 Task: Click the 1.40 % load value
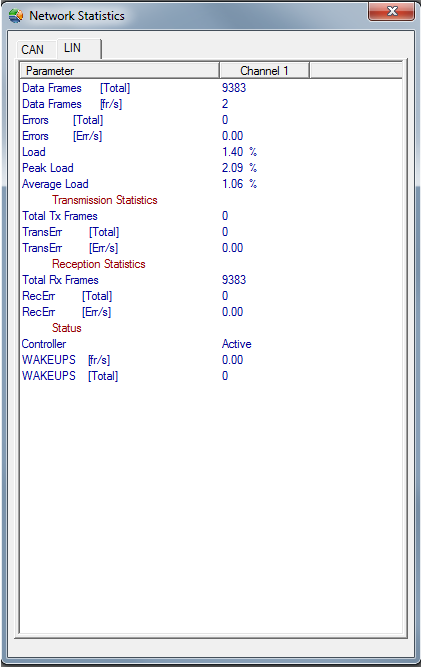[x=239, y=152]
